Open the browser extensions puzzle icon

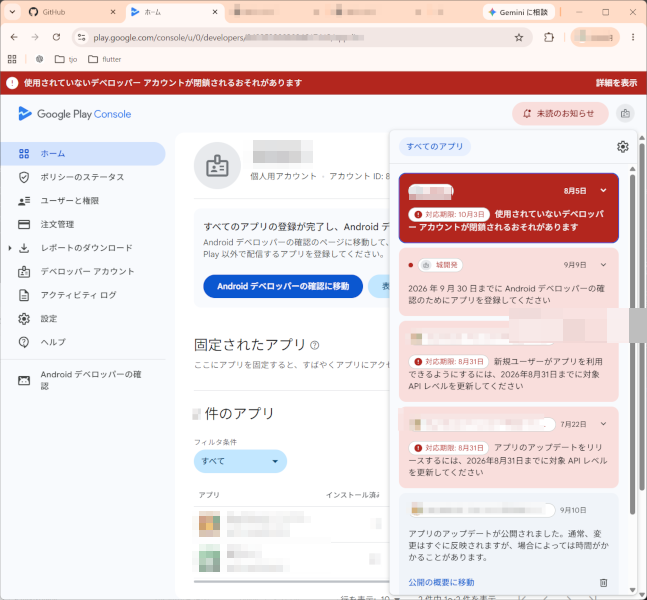[x=548, y=38]
